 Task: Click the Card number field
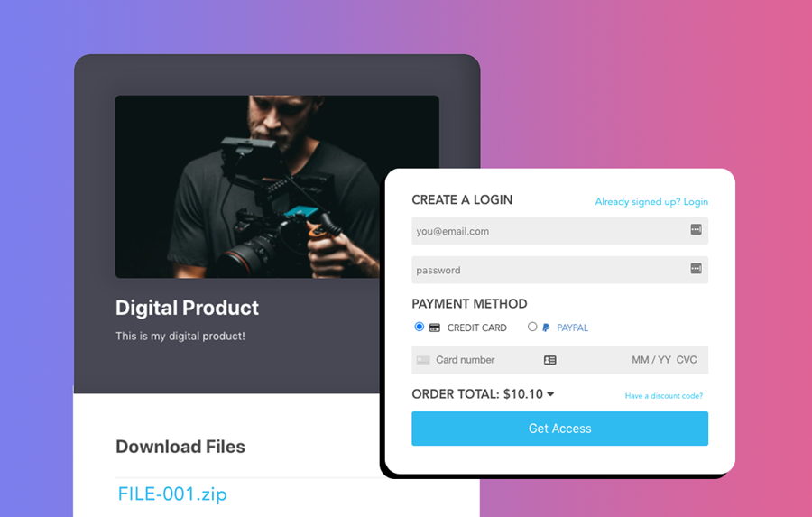[465, 360]
